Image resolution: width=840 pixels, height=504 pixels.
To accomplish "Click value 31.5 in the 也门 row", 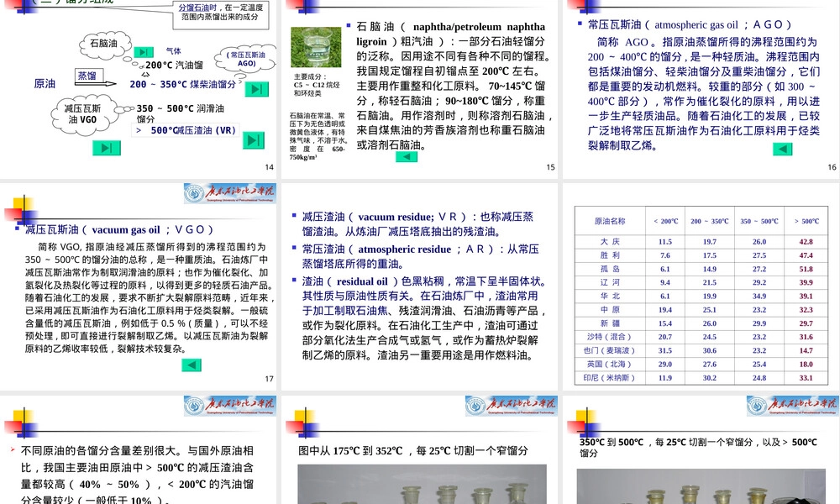I will coord(665,350).
